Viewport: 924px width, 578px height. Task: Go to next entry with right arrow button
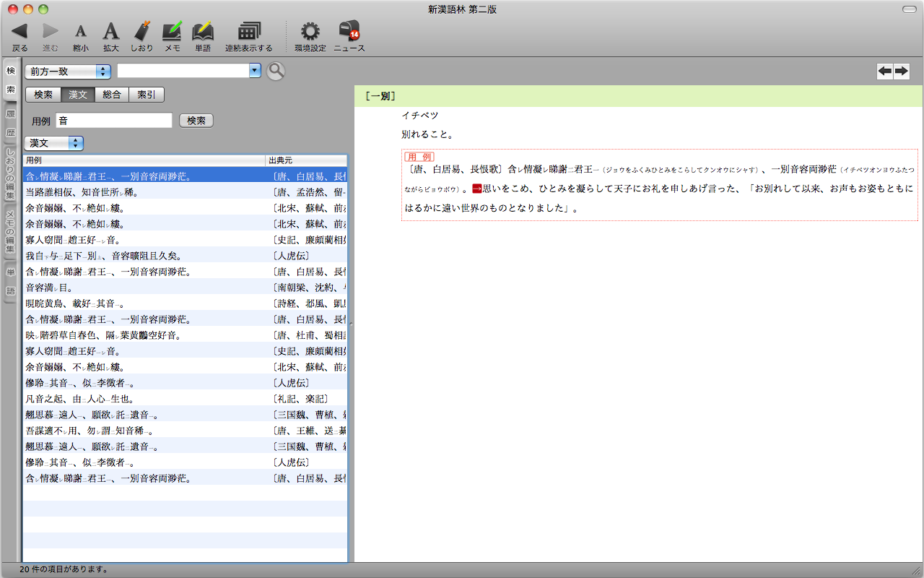(x=901, y=71)
